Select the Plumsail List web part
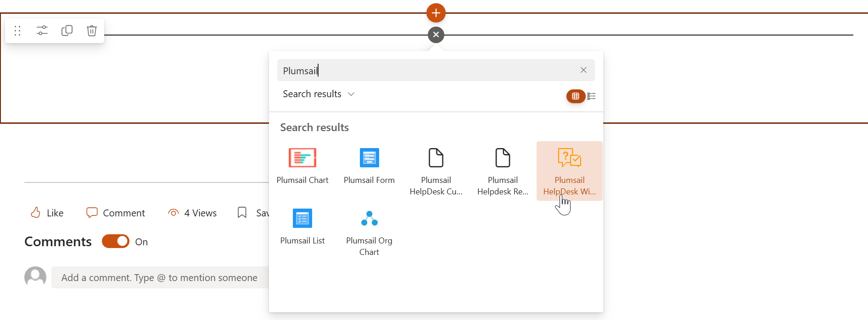The image size is (868, 320). point(302,227)
